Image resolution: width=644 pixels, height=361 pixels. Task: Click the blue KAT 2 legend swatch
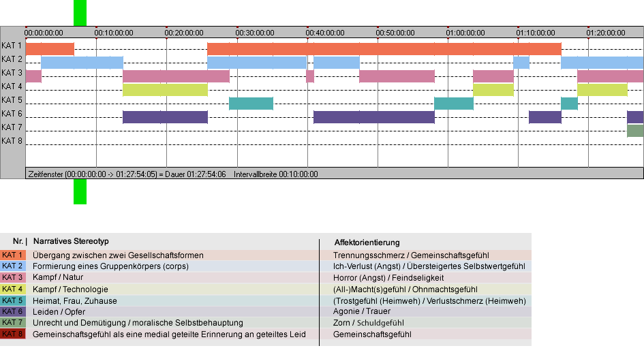[13, 266]
